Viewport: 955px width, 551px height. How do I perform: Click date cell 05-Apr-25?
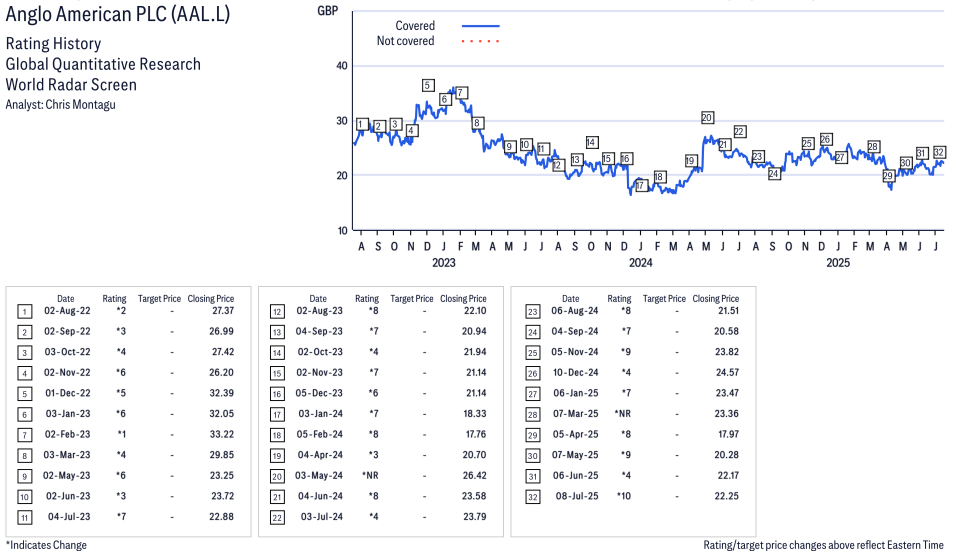coord(576,434)
